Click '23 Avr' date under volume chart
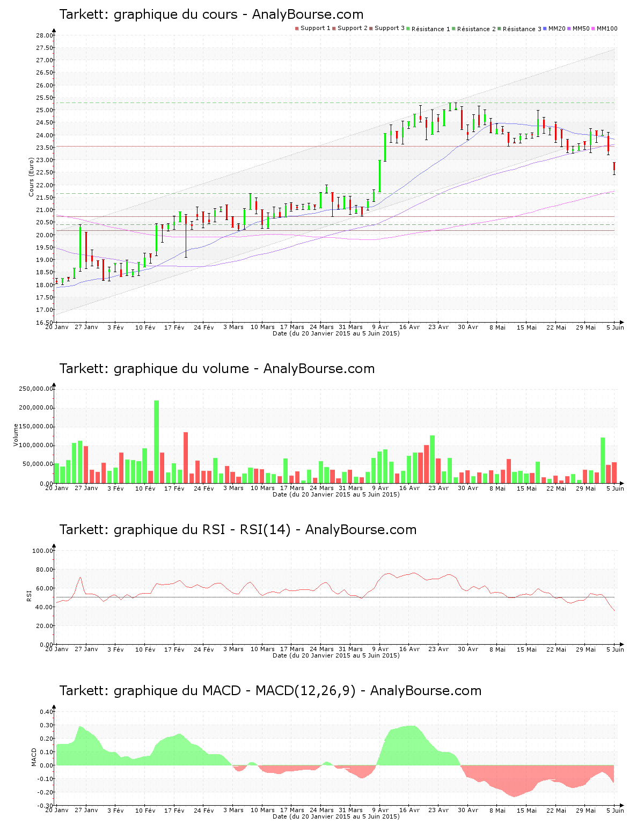 click(439, 488)
